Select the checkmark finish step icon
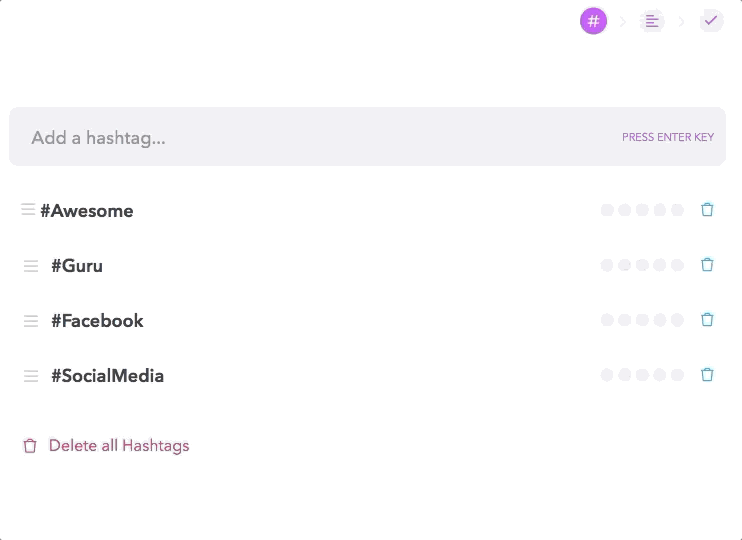Viewport: 742px width, 540px height. click(711, 21)
